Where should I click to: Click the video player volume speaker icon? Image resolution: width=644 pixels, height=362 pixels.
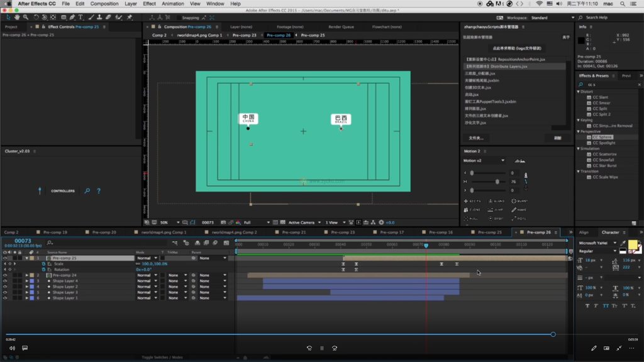(12, 348)
